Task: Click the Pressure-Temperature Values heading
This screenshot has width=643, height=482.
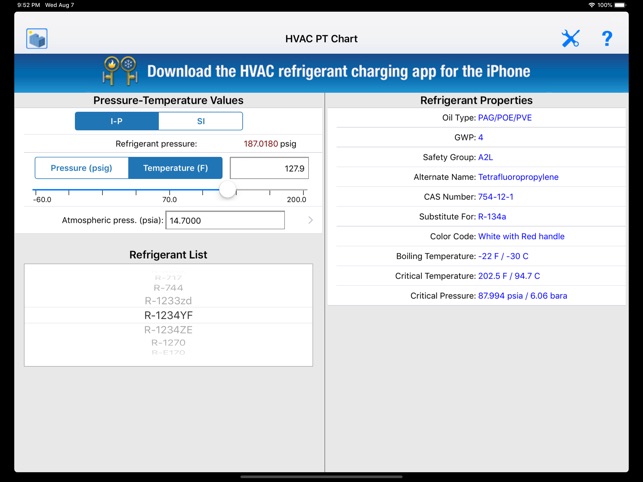Action: point(168,101)
